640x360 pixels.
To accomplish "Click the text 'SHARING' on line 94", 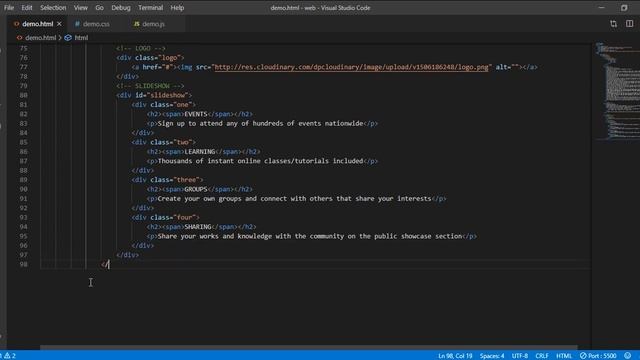I will (x=198, y=227).
